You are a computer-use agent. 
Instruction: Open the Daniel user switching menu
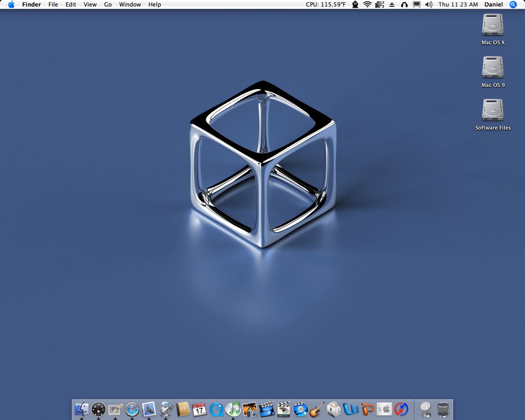pyautogui.click(x=493, y=5)
